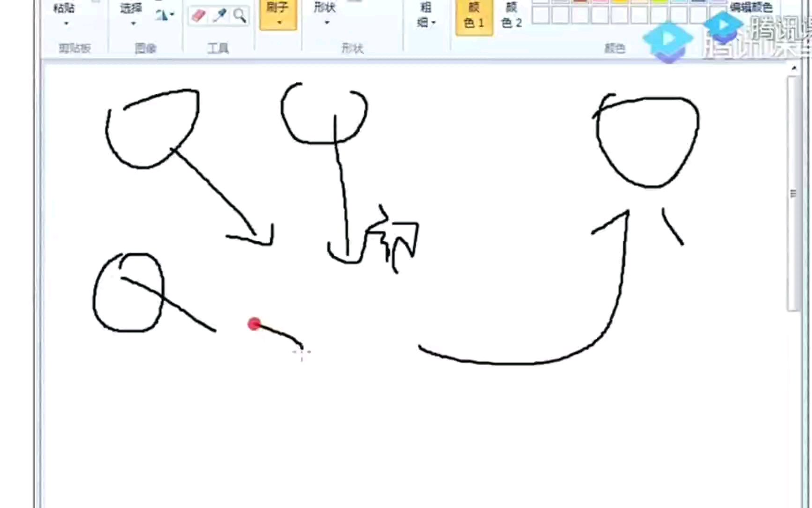Click the 选择 (Select) tool
812x508 pixels.
[131, 8]
